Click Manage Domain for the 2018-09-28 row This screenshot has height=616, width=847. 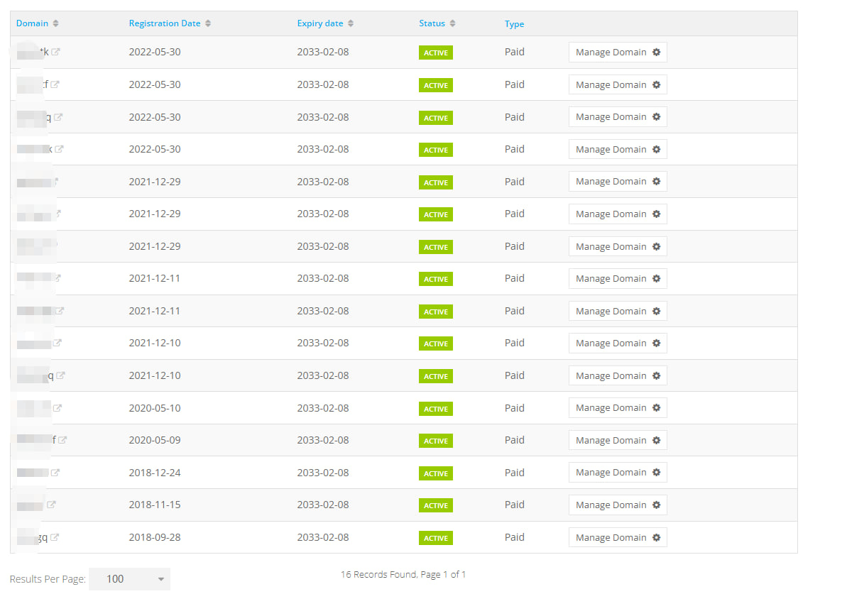point(611,537)
